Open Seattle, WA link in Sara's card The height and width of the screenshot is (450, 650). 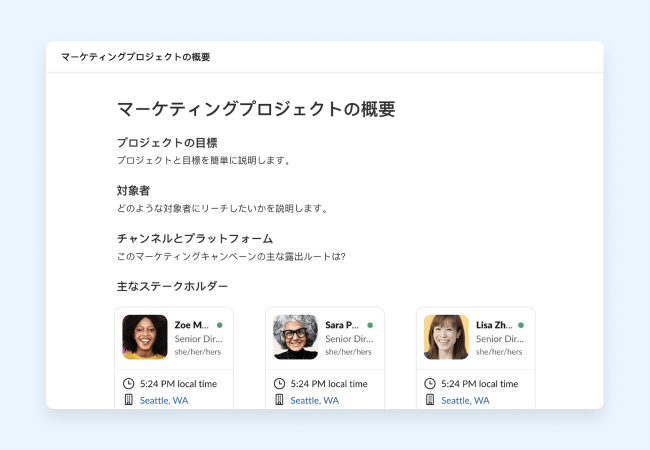315,400
